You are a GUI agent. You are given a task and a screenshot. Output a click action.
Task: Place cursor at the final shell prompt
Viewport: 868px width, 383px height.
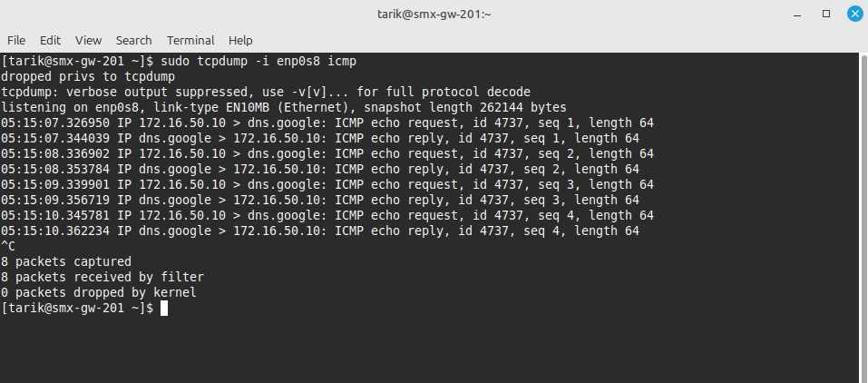point(164,309)
